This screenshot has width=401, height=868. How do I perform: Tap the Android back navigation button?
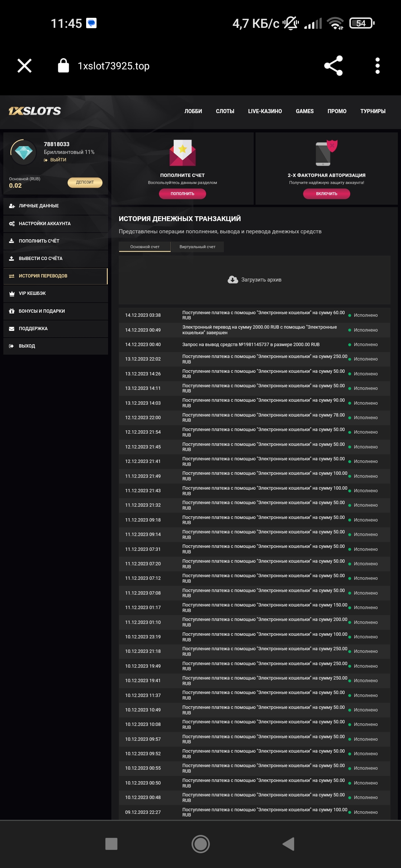click(289, 844)
